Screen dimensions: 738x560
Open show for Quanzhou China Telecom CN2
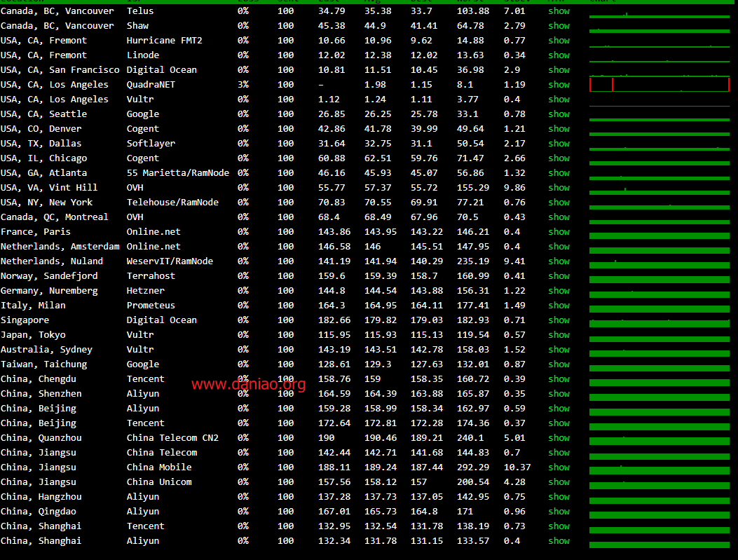pyautogui.click(x=559, y=437)
